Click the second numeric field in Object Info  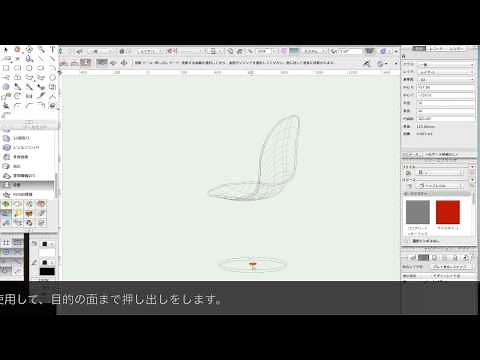(445, 95)
